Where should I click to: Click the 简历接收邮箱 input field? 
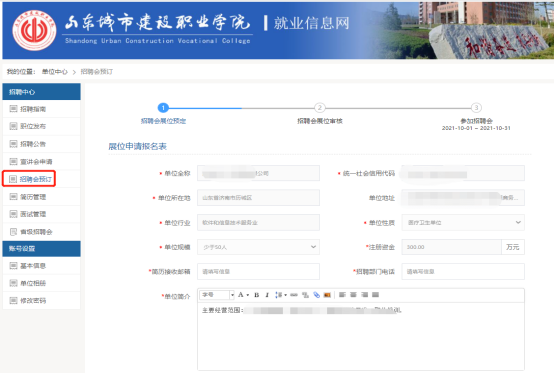tap(258, 272)
